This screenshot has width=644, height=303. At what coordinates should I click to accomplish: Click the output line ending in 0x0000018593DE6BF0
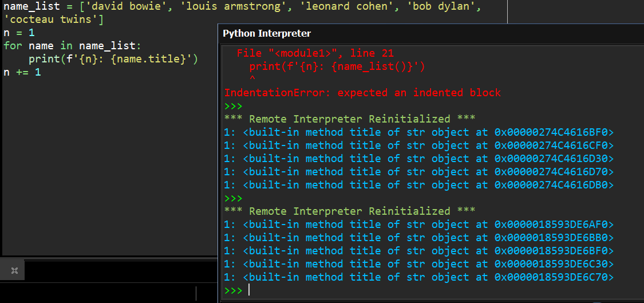point(418,251)
